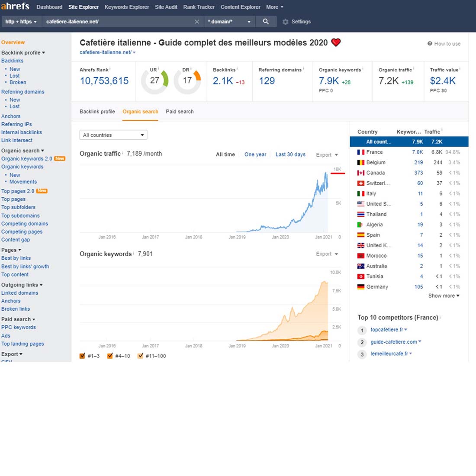
Task: Click the red heart icon beside title
Action: click(336, 42)
